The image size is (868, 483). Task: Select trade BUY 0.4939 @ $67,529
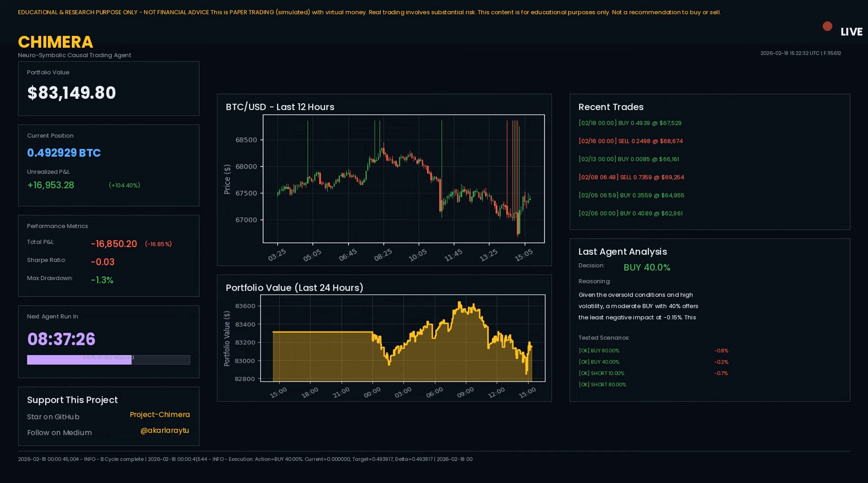pos(630,123)
